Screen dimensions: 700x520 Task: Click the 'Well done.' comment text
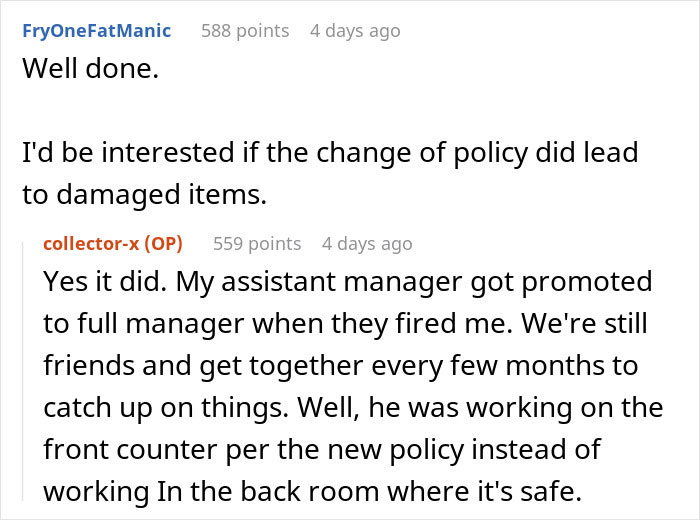pyautogui.click(x=90, y=73)
